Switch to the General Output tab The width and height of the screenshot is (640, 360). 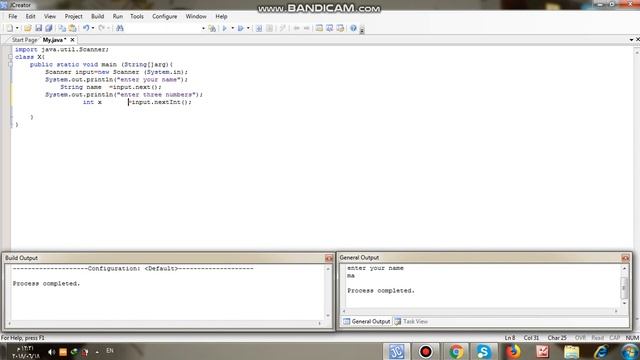(x=367, y=322)
